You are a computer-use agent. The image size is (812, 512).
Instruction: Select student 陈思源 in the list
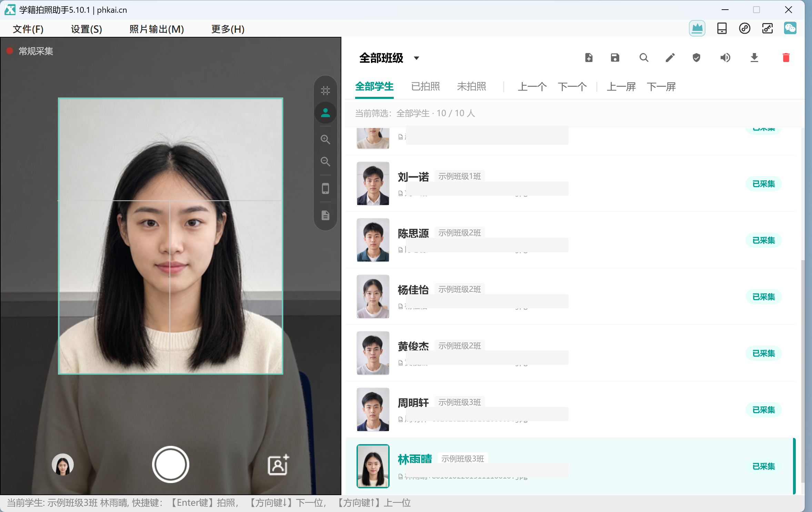(x=570, y=240)
